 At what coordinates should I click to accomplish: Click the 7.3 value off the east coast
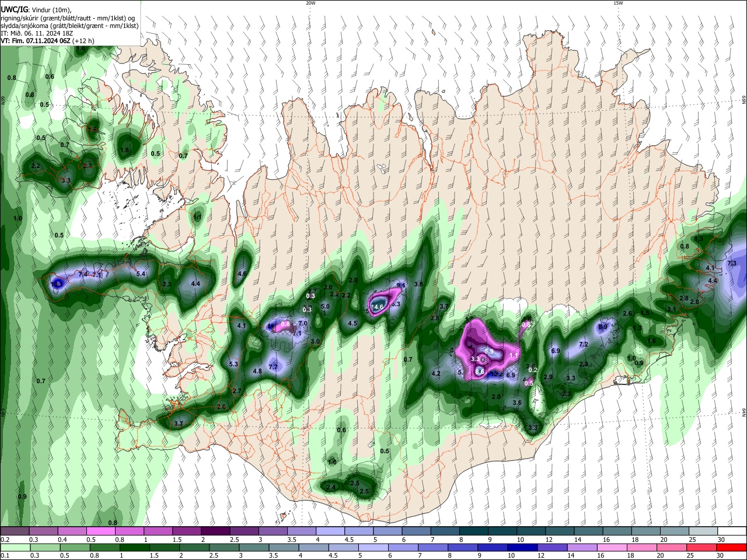(x=732, y=264)
